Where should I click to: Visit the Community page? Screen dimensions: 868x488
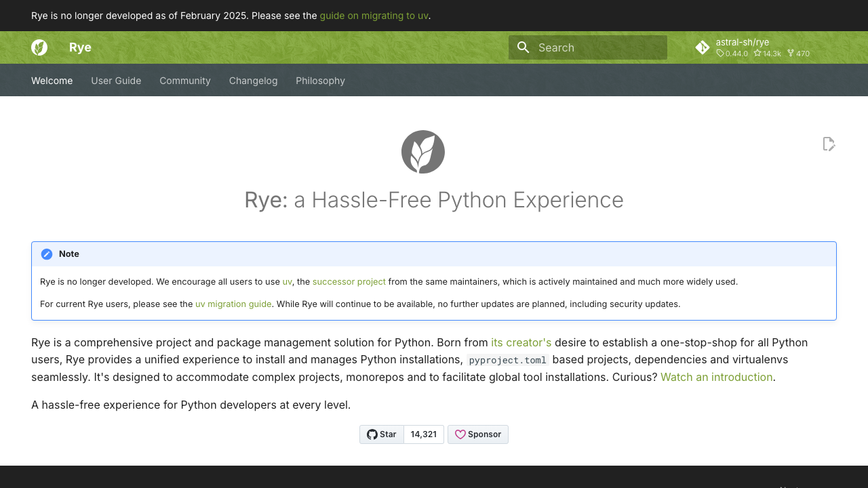(x=184, y=80)
